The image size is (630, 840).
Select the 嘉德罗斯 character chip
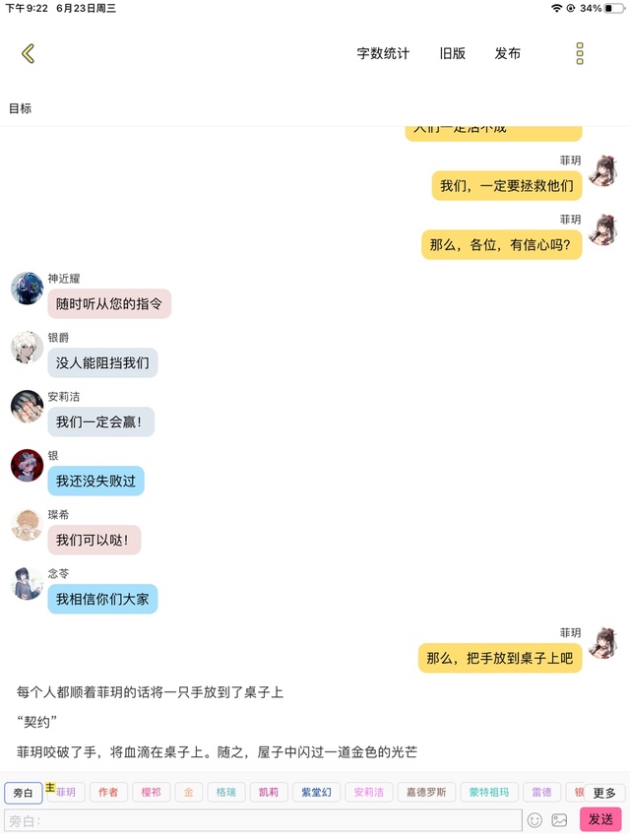point(426,792)
